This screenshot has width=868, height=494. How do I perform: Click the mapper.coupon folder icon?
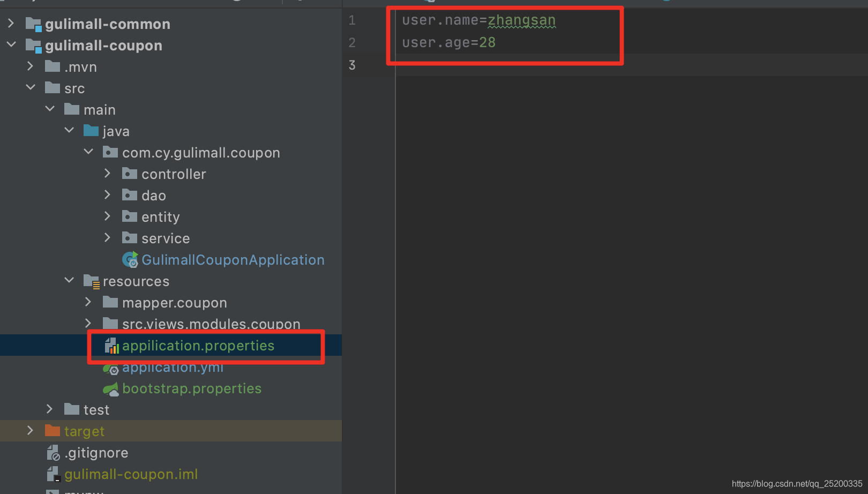pyautogui.click(x=110, y=302)
